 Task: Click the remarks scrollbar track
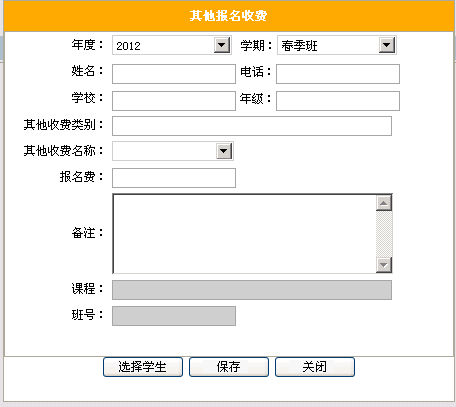point(384,234)
